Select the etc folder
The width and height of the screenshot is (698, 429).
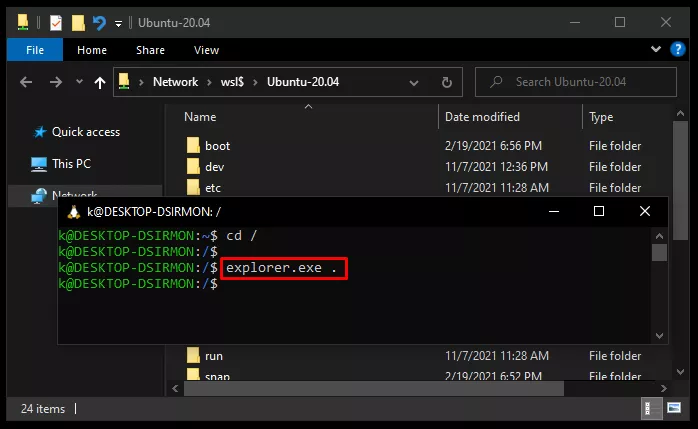[x=213, y=187]
